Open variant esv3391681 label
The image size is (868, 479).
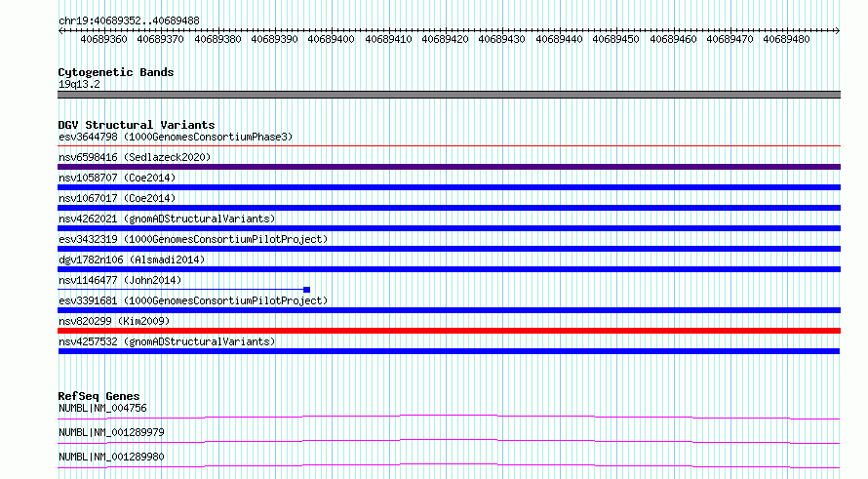[193, 300]
